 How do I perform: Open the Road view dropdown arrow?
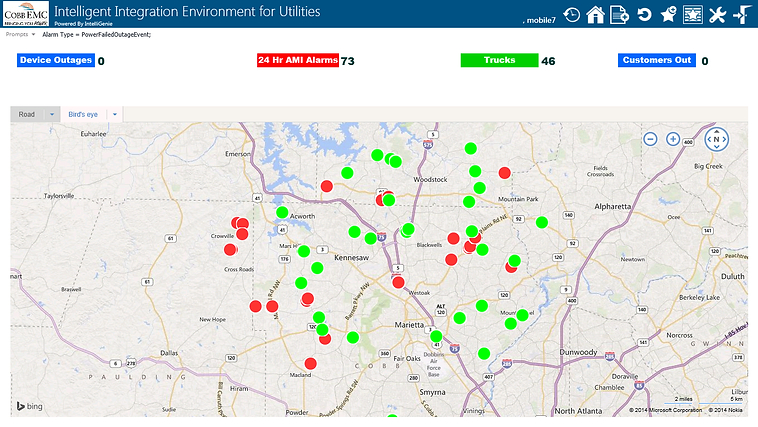pyautogui.click(x=52, y=114)
